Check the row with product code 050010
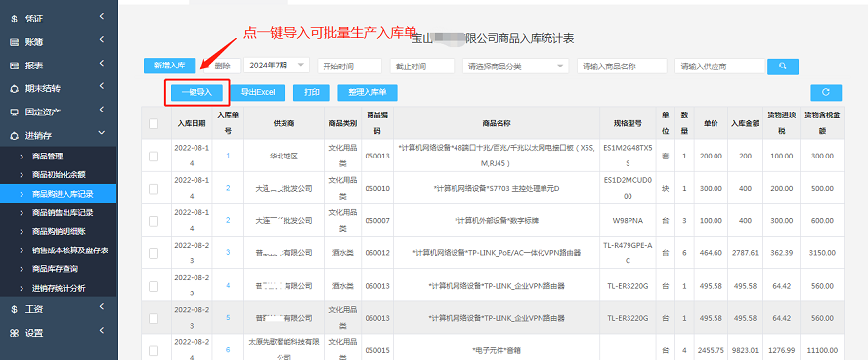 [153, 188]
